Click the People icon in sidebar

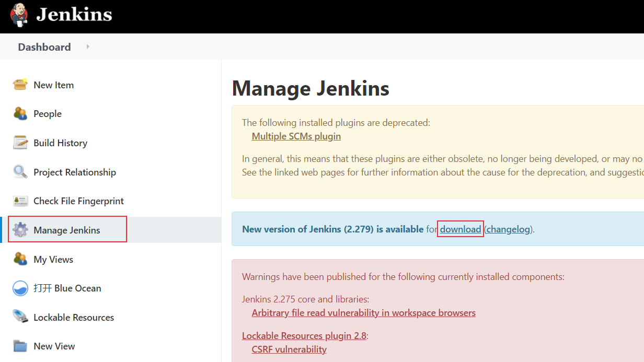click(20, 113)
